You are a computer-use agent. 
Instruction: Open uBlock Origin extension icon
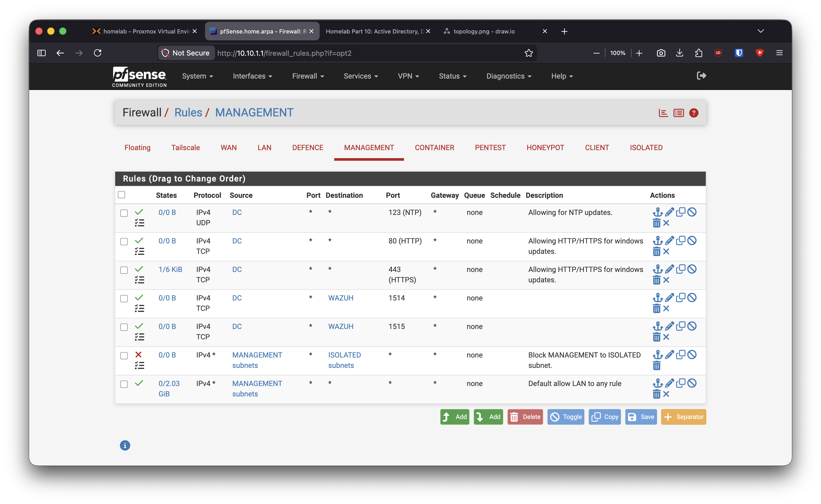pyautogui.click(x=718, y=53)
